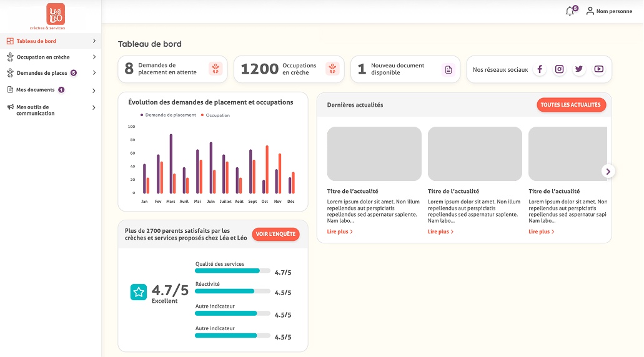The width and height of the screenshot is (644, 357).
Task: Open first news card thumbnail
Action: click(374, 154)
